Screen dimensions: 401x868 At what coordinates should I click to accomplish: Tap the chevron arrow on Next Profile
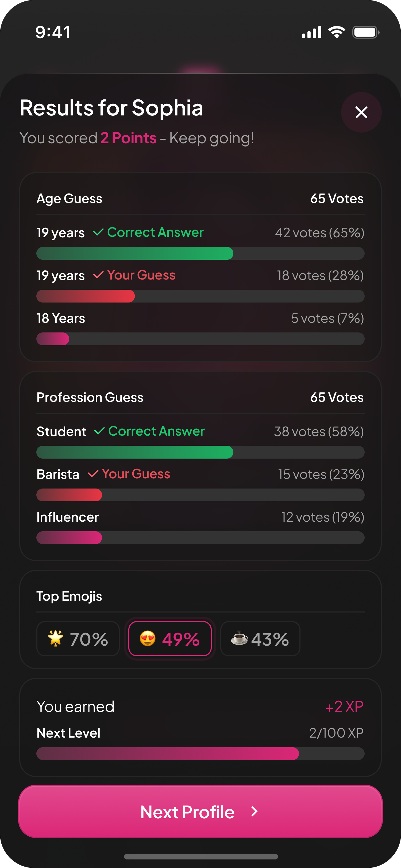(x=255, y=811)
